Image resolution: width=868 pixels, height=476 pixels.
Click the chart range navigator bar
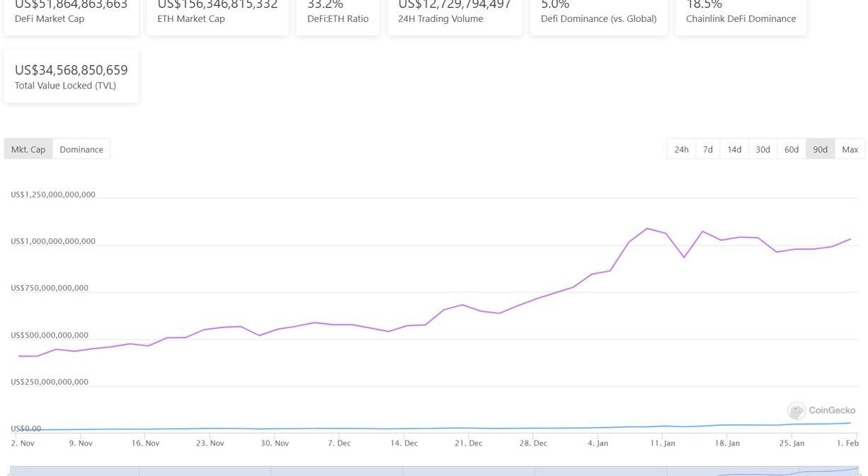433,471
